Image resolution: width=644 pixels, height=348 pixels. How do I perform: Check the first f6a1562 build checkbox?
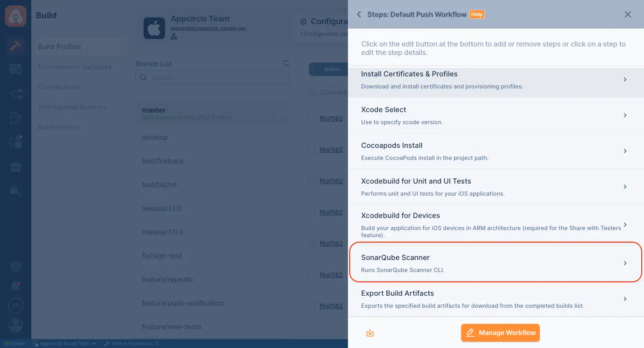pos(312,118)
